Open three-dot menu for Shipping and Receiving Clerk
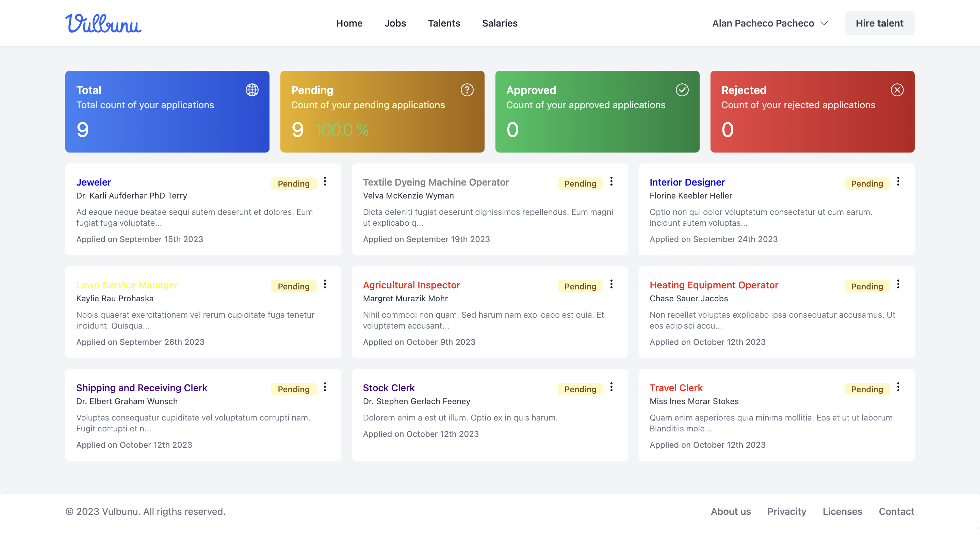The image size is (980, 555). pos(325,387)
